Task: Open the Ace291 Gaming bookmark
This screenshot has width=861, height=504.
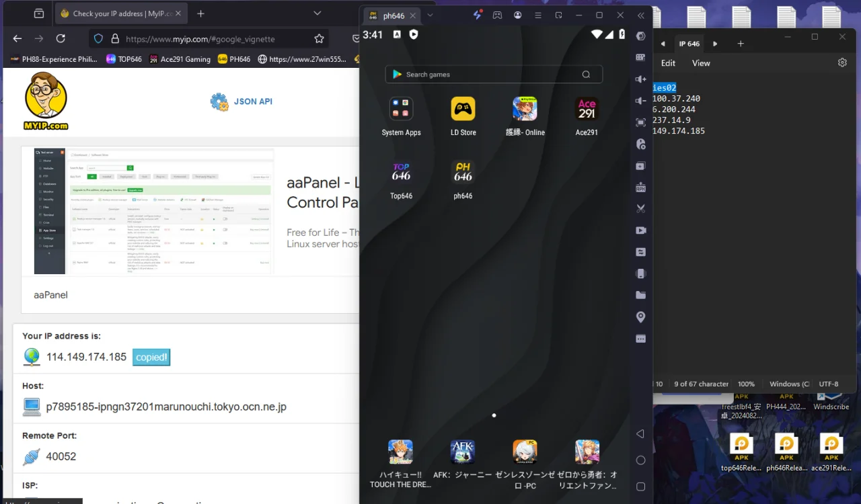Action: pos(180,59)
